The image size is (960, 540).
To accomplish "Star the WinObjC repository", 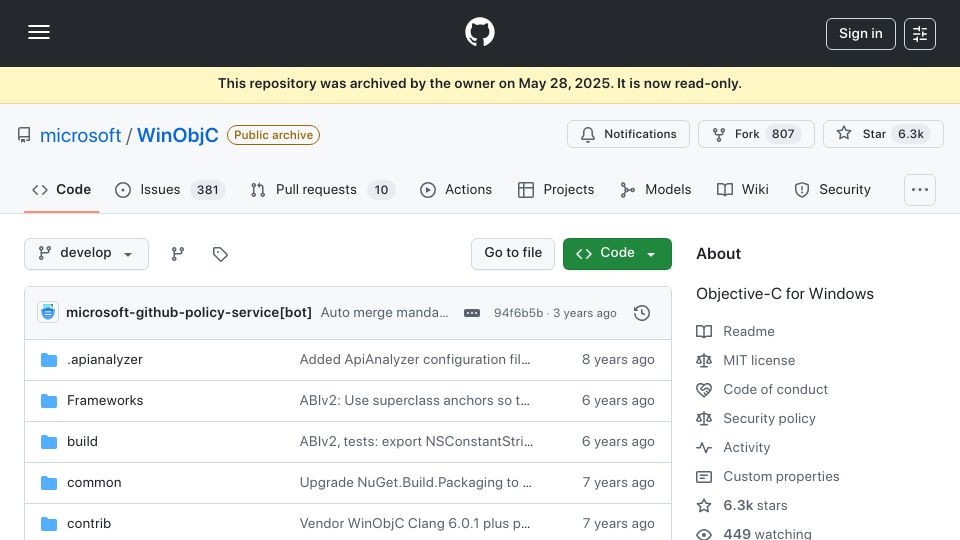I will (x=883, y=134).
